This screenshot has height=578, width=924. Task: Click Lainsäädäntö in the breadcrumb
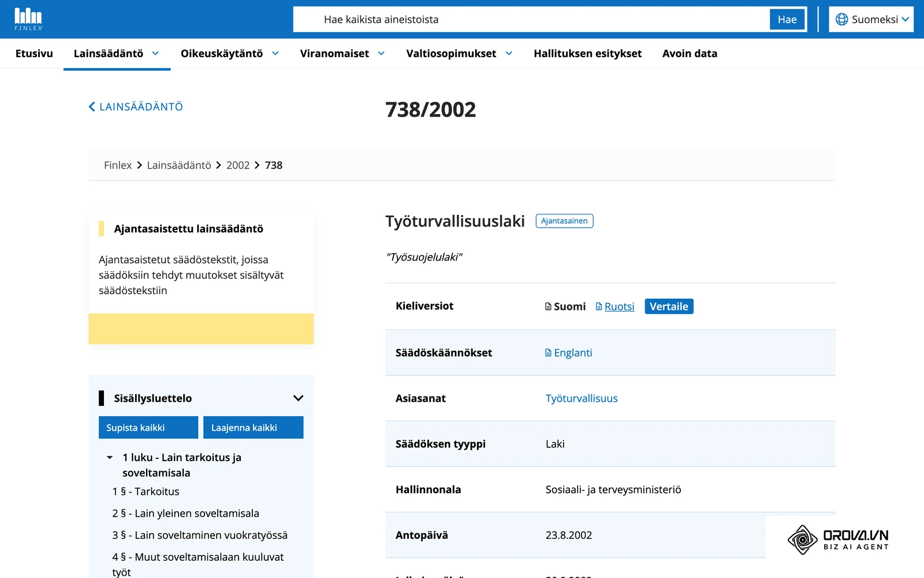(179, 165)
